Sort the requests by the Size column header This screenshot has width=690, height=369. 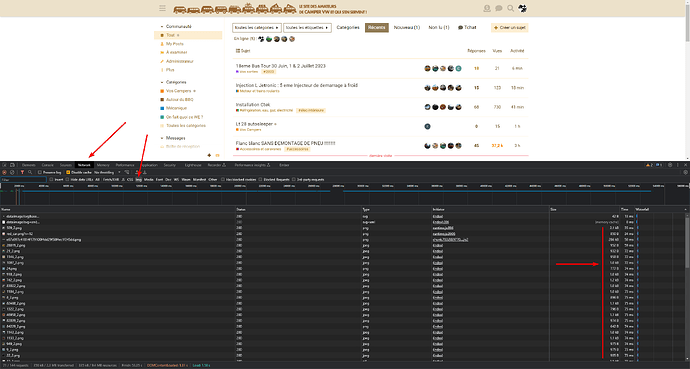(x=584, y=209)
